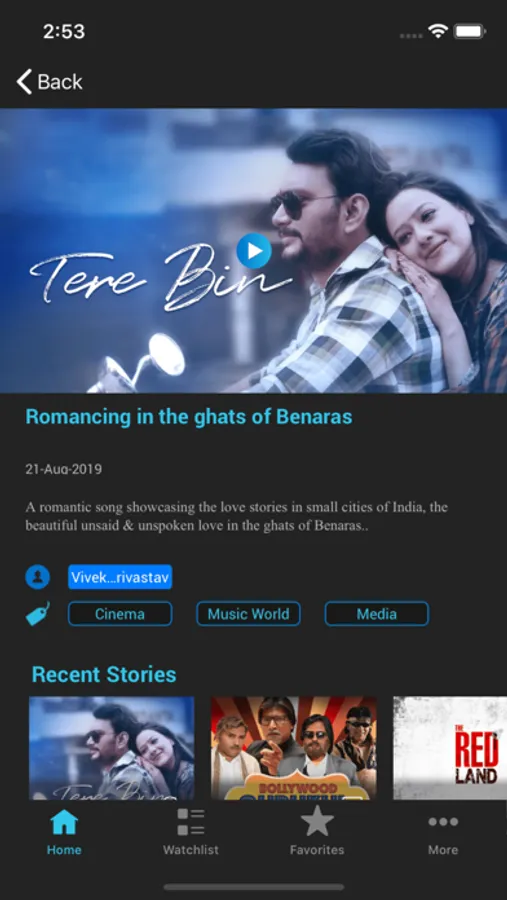Image resolution: width=507 pixels, height=900 pixels.
Task: Open The Red Land story thumbnail
Action: (450, 748)
